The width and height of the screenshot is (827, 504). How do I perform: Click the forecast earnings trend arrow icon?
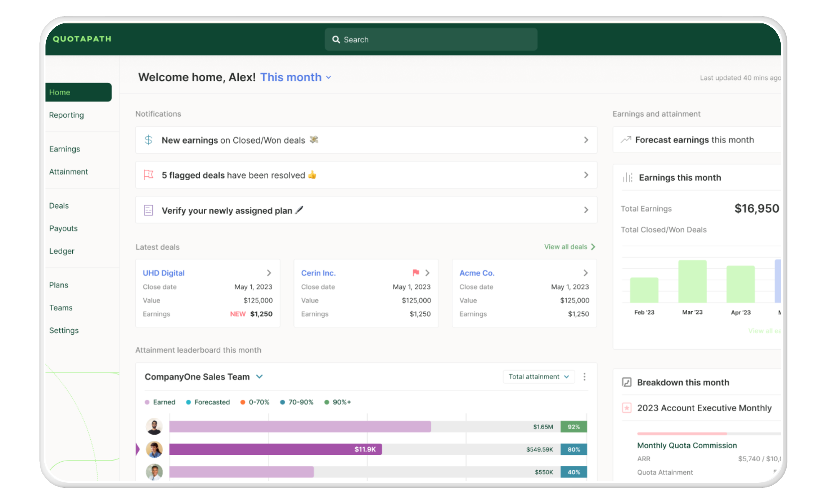626,140
